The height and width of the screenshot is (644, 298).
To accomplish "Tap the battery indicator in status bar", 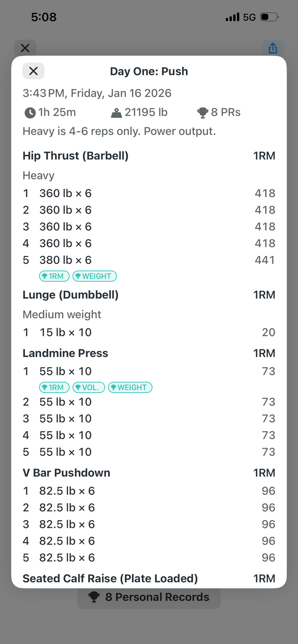I will [269, 17].
